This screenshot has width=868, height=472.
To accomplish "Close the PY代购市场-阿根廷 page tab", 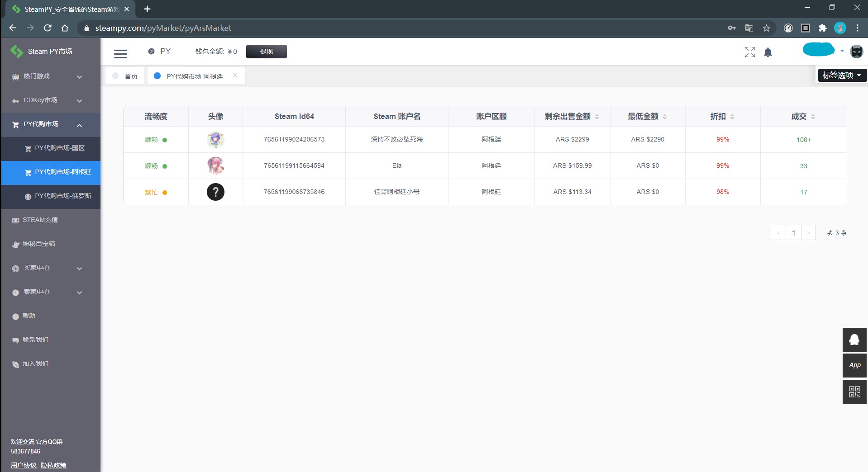I will 235,76.
